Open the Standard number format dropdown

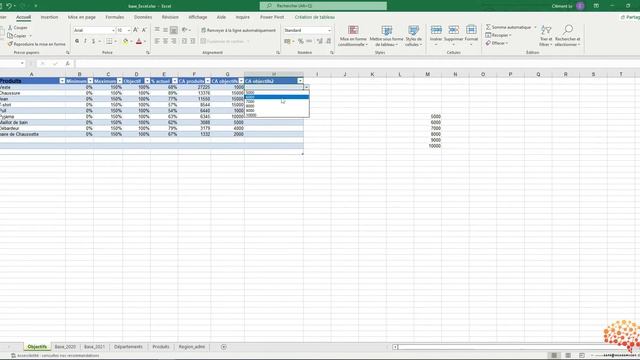pos(329,31)
